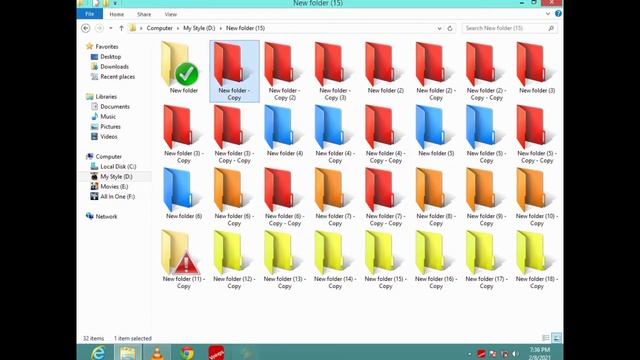Open Quick Access Toolbar customize dropdown
The height and width of the screenshot is (360, 640).
(x=115, y=3)
